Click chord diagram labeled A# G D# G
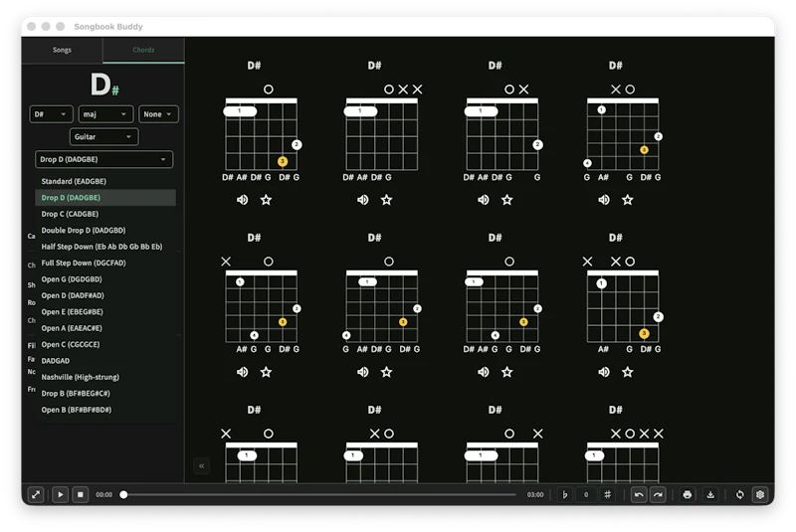Image resolution: width=796 pixels, height=532 pixels. click(x=623, y=306)
